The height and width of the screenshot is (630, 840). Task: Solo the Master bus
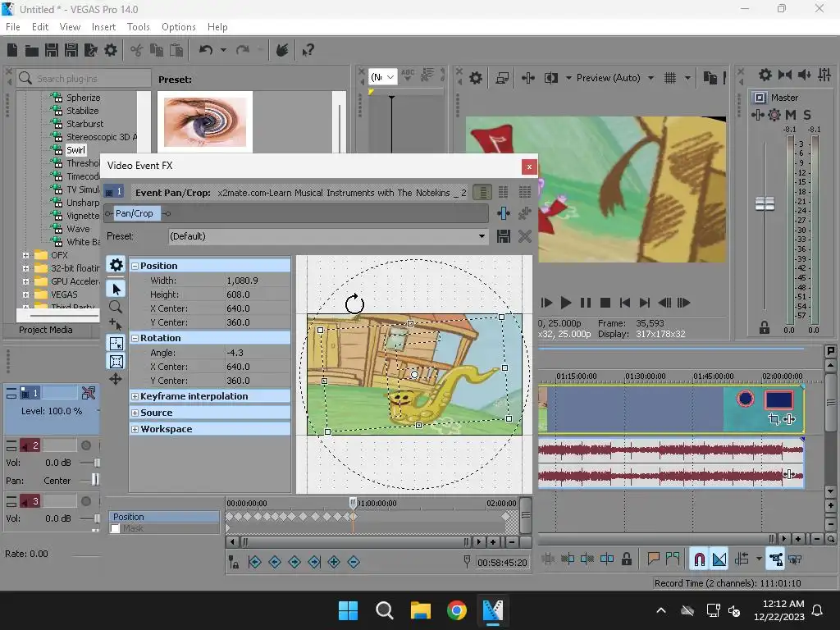[807, 115]
